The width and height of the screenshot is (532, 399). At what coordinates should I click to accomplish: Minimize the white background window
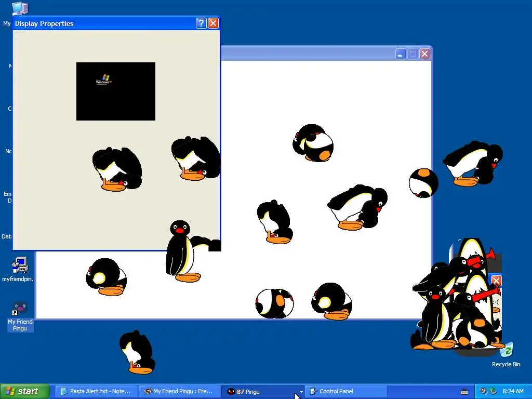click(401, 54)
